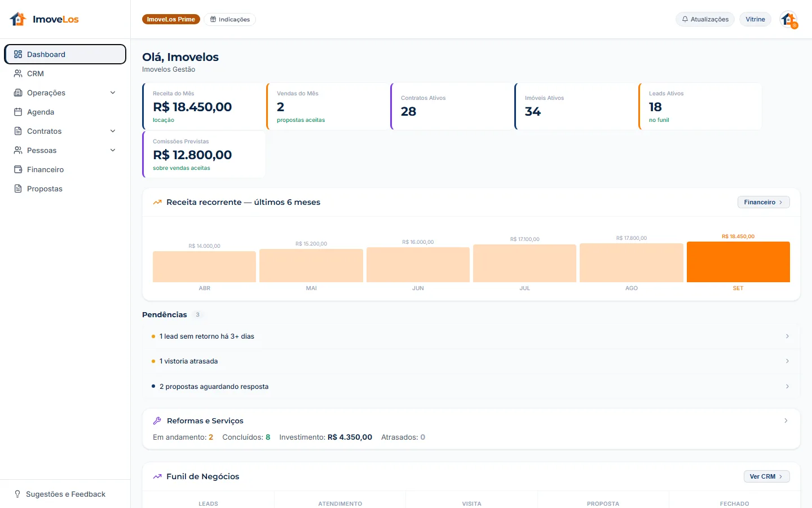The image size is (812, 508).
Task: Click the trend icon beside Funil de Negócios
Action: [157, 476]
